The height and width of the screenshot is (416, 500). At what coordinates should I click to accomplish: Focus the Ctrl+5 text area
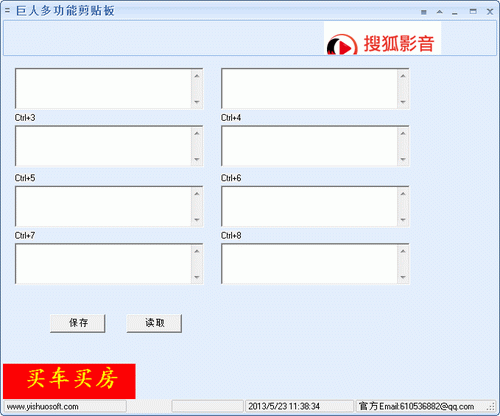(103, 206)
